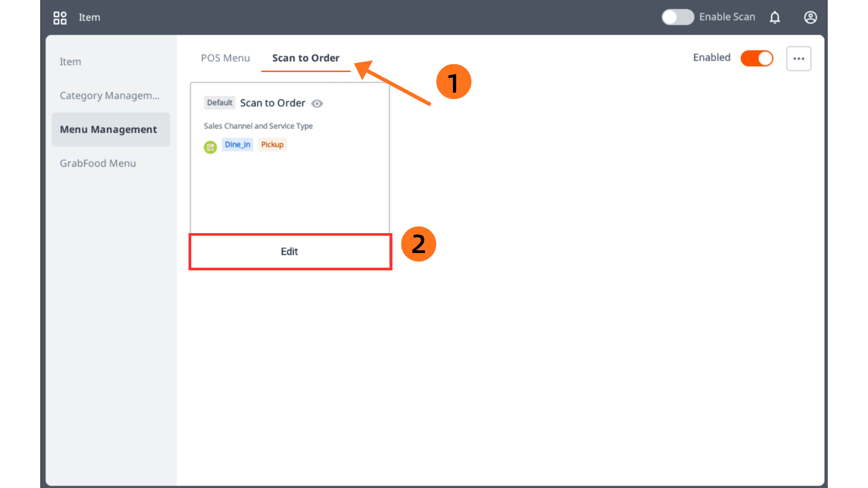Open the notifications bell
The width and height of the screenshot is (868, 488).
click(x=775, y=18)
